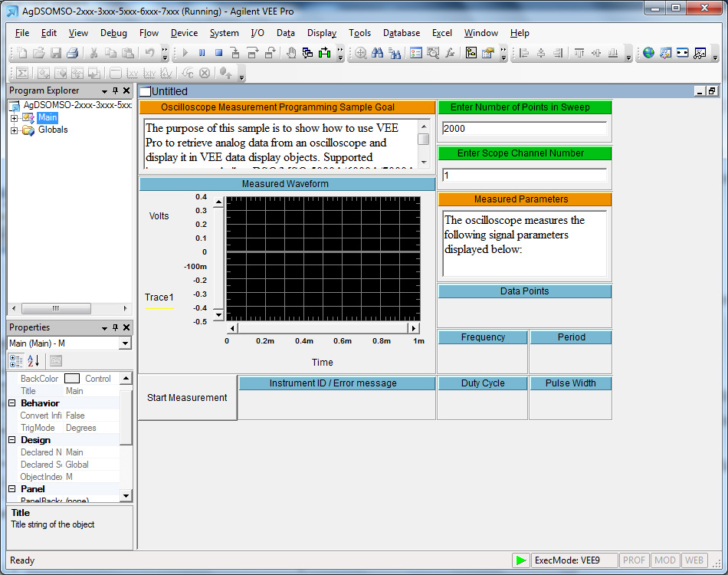
Task: Click the globe icon in the toolbar
Action: point(648,53)
